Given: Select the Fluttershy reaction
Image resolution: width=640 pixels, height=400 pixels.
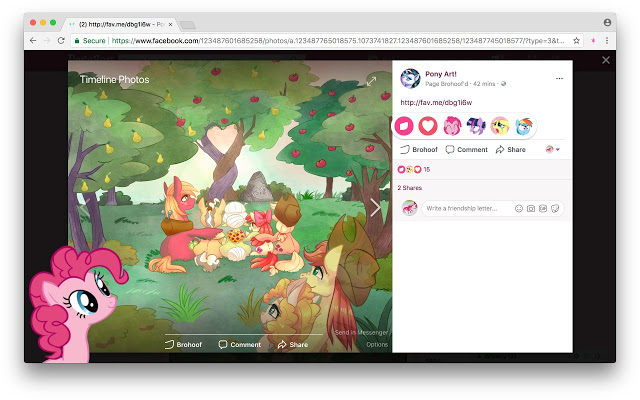Looking at the screenshot, I should 500,126.
